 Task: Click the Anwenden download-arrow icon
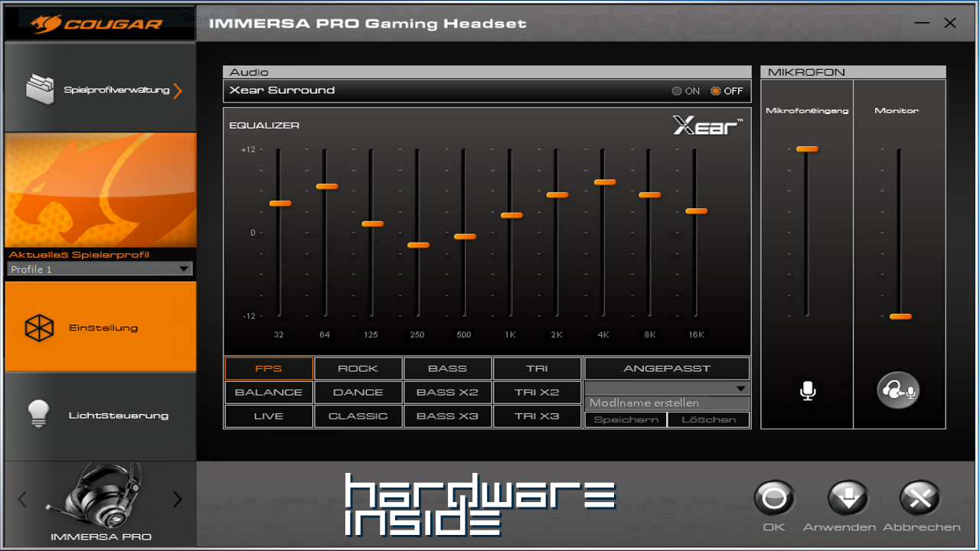(848, 499)
